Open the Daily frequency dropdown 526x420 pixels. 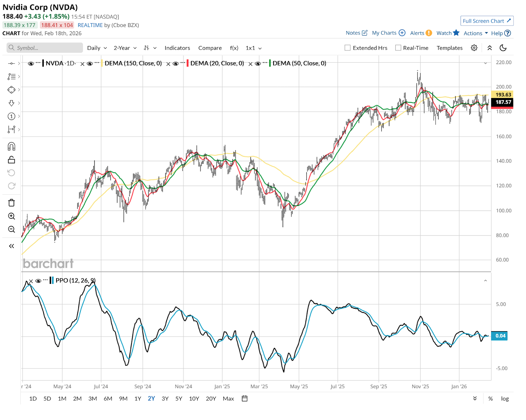(97, 48)
